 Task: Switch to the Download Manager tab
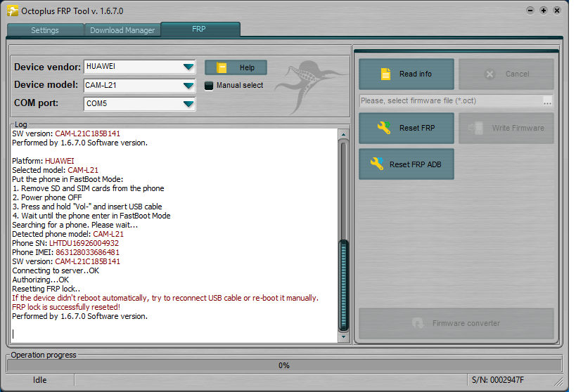click(x=122, y=30)
